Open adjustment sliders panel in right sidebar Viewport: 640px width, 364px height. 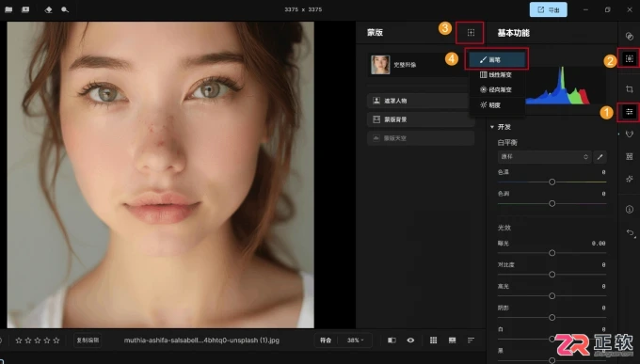629,112
